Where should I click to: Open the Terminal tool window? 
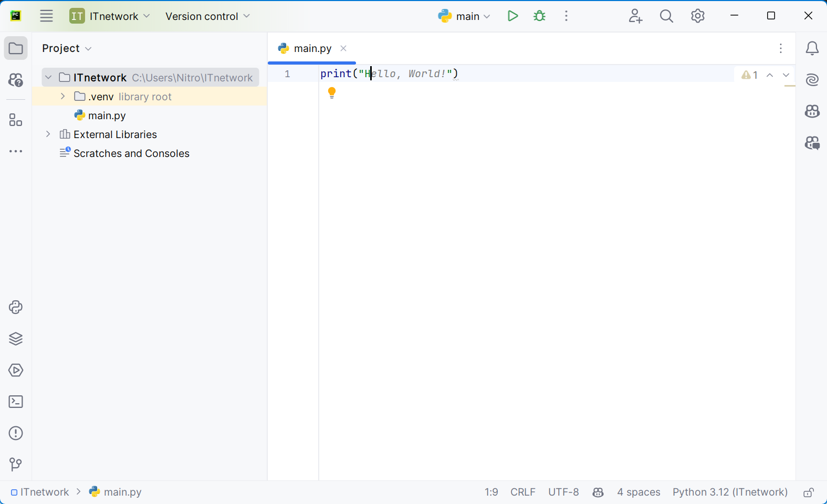[16, 402]
